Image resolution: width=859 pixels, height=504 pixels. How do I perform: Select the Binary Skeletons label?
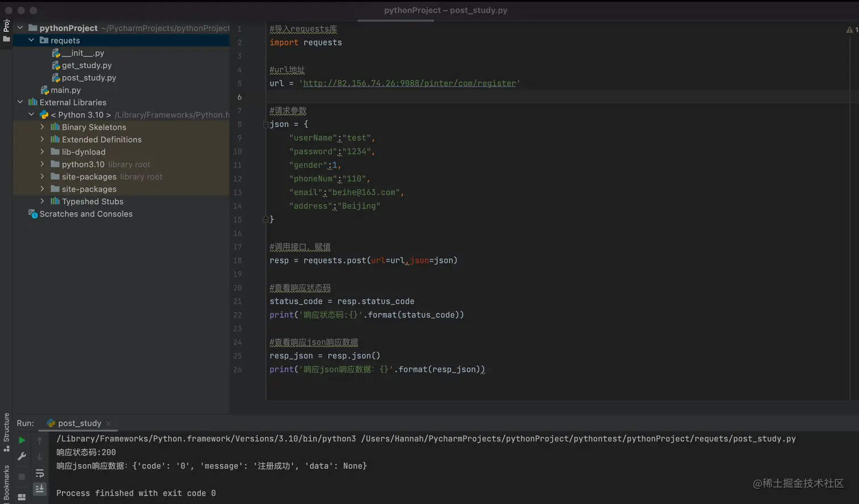pyautogui.click(x=94, y=127)
